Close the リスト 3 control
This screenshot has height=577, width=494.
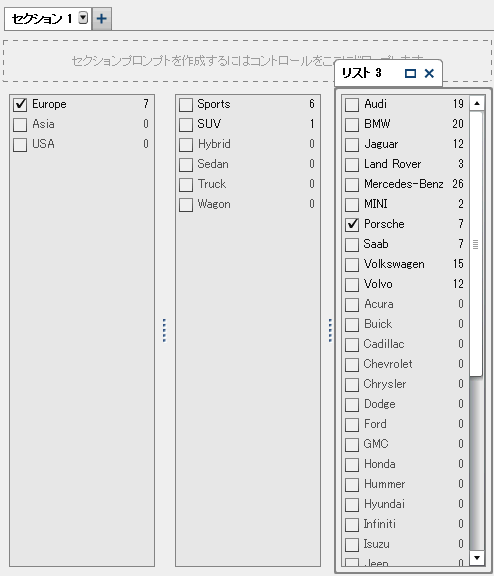click(x=429, y=73)
